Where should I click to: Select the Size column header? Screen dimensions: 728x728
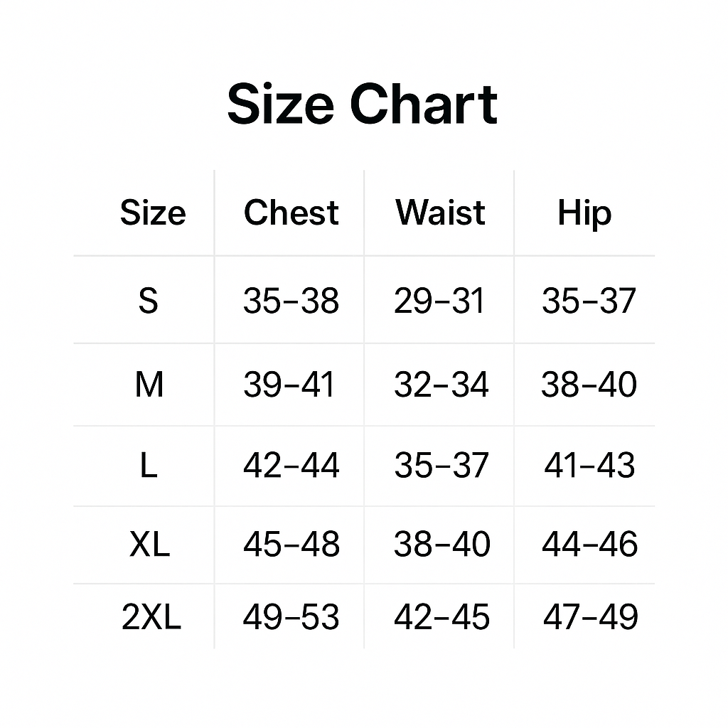(153, 213)
